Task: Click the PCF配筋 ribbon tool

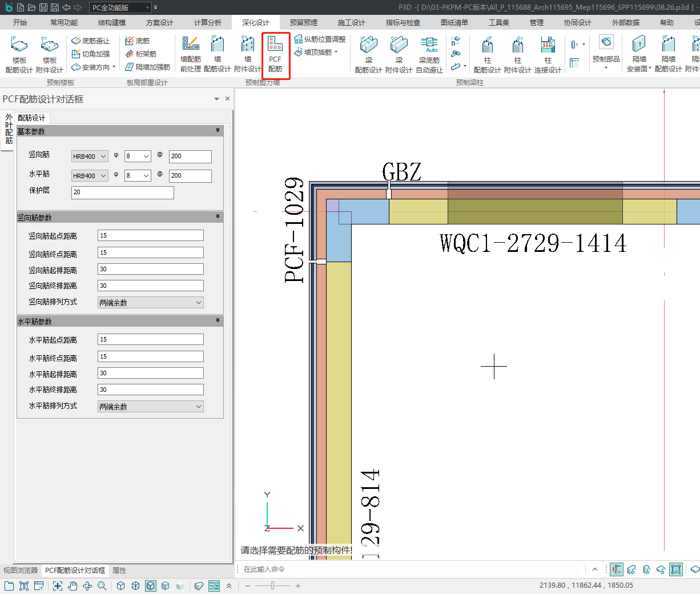Action: pyautogui.click(x=275, y=55)
